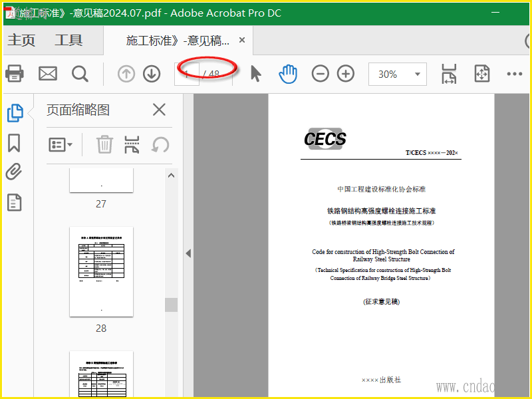Click the Print icon in toolbar

coord(14,73)
